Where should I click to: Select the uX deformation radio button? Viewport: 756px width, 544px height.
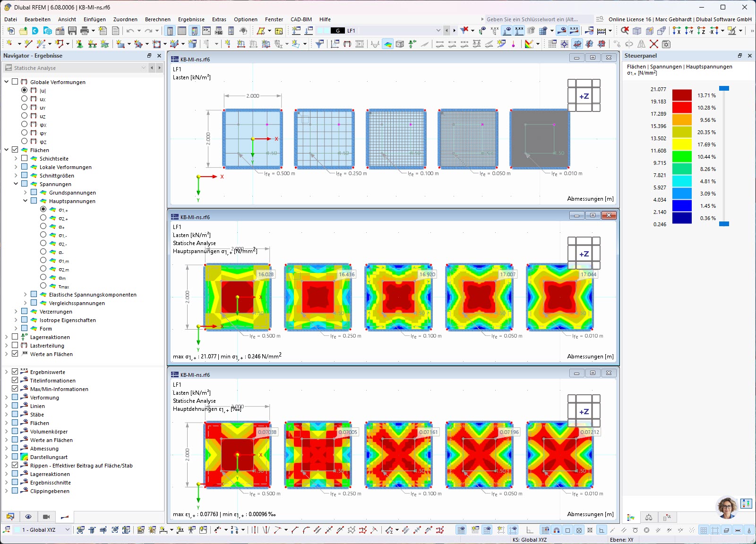point(24,99)
